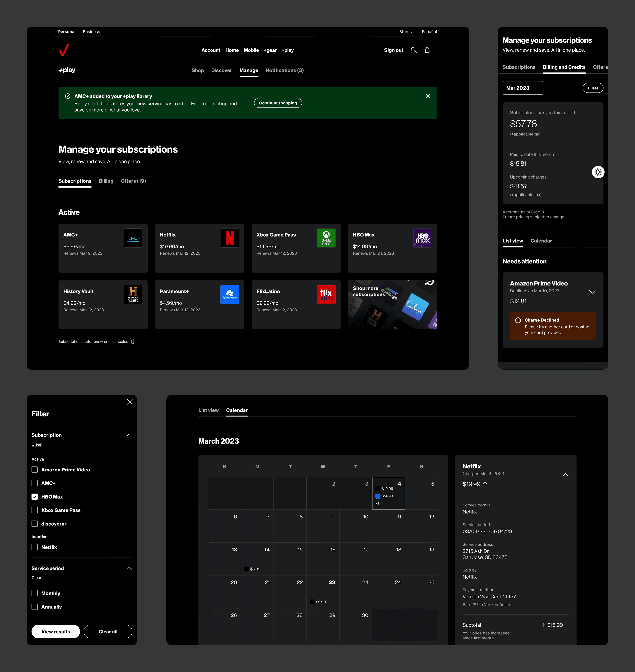The height and width of the screenshot is (672, 635).
Task: Collapse the Subscription filter section
Action: pyautogui.click(x=129, y=435)
